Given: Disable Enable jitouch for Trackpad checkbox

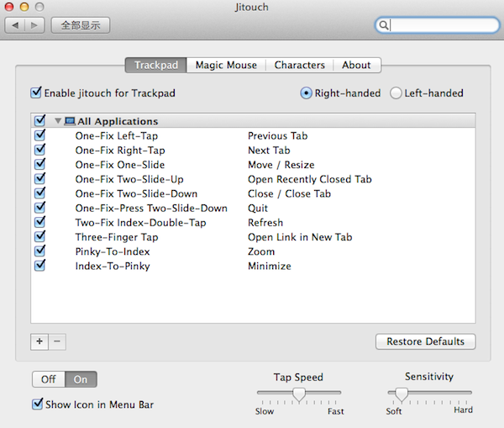Looking at the screenshot, I should (36, 92).
